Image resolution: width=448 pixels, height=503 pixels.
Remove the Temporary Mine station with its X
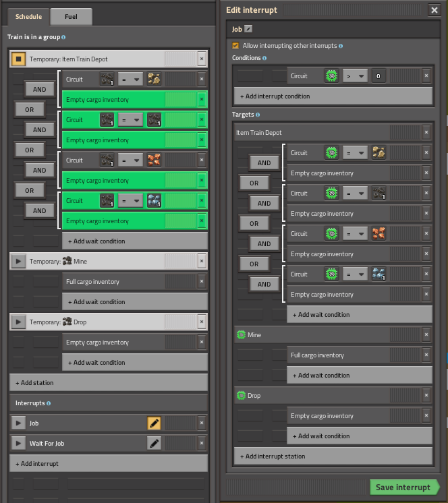201,262
